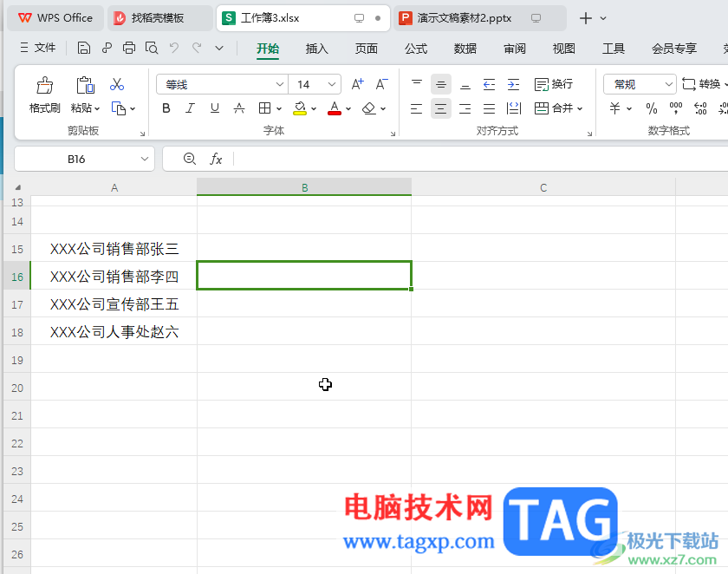The width and height of the screenshot is (728, 574).
Task: Click the formula bar input field
Action: [x=480, y=159]
